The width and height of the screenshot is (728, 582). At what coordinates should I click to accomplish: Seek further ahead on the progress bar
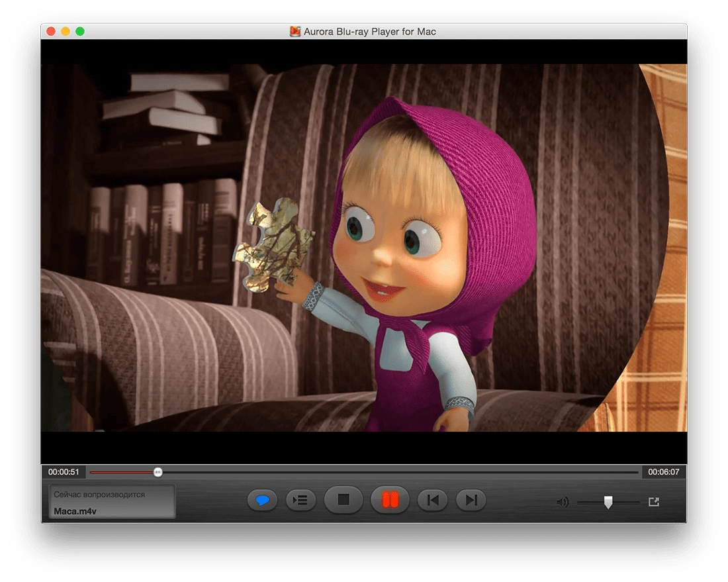point(400,472)
